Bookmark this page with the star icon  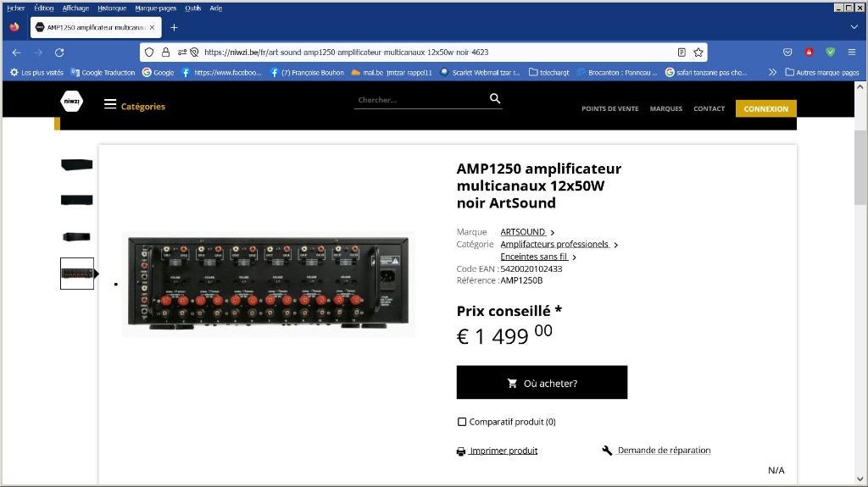[698, 52]
